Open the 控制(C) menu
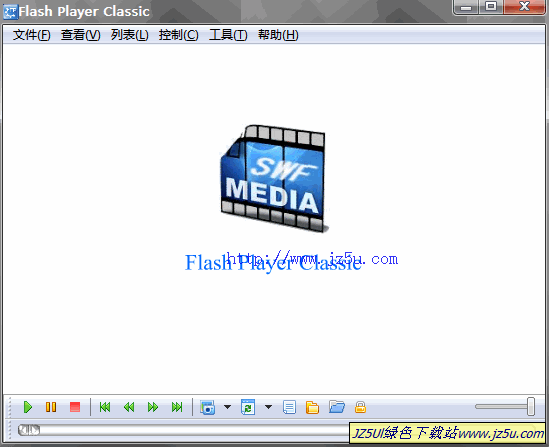The image size is (549, 447). tap(179, 35)
